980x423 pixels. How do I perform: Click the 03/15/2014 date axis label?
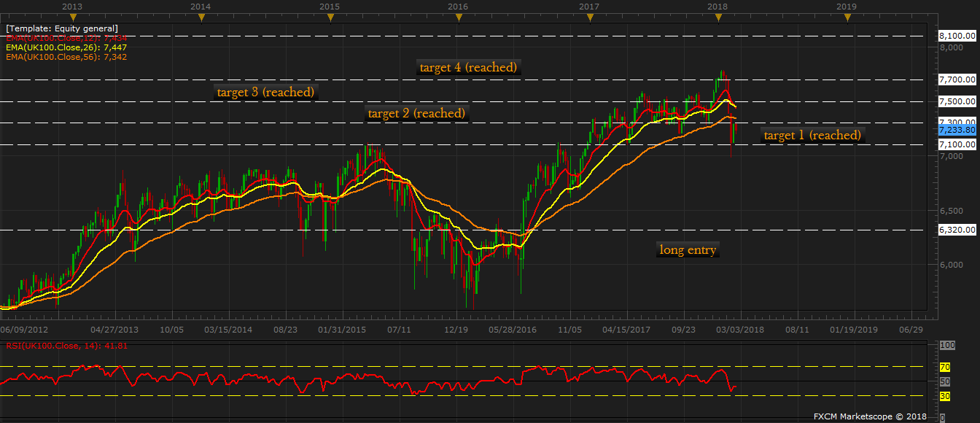coord(228,330)
